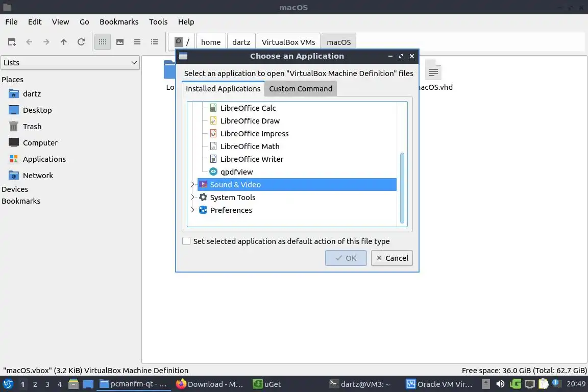
Task: Open volume control in system tray
Action: [500, 384]
